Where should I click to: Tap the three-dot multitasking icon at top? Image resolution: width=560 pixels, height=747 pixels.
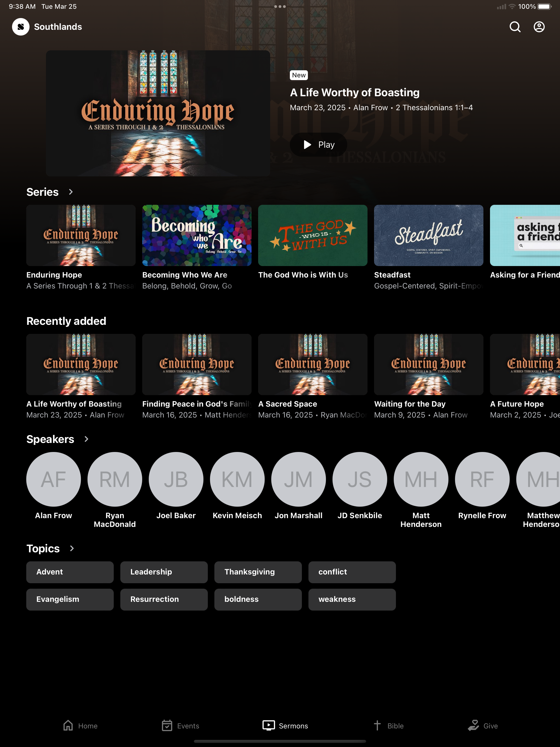tap(280, 6)
